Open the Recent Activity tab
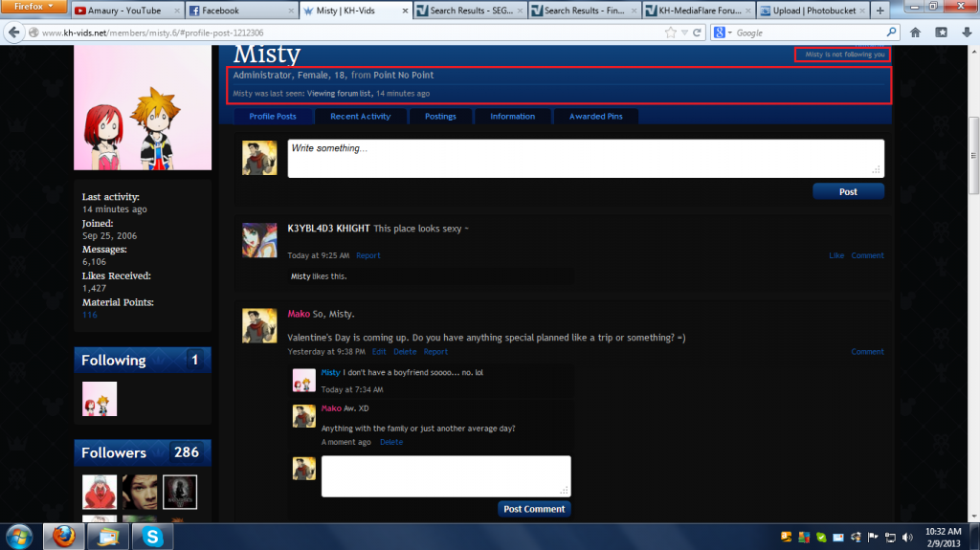980x550 pixels. tap(360, 117)
